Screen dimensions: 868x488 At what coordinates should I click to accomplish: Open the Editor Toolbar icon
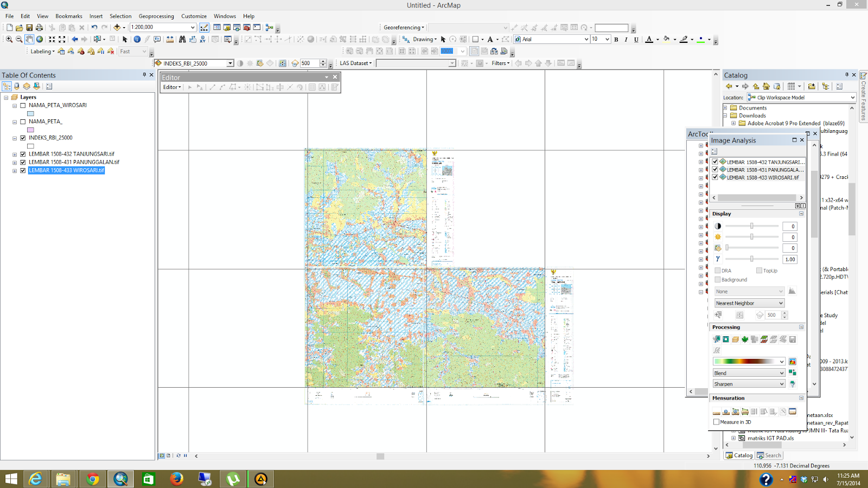[204, 27]
